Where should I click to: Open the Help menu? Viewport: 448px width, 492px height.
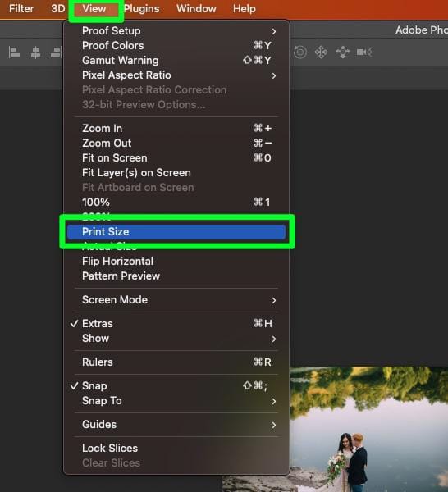(244, 8)
